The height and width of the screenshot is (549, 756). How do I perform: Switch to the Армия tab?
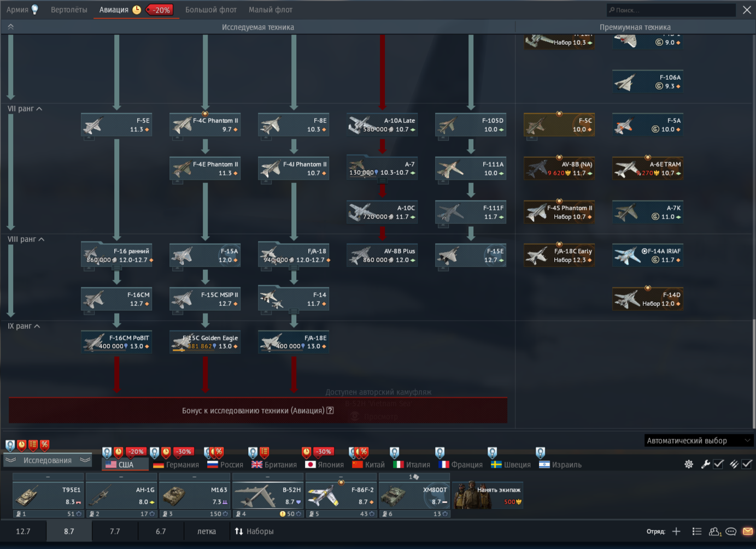pos(17,10)
